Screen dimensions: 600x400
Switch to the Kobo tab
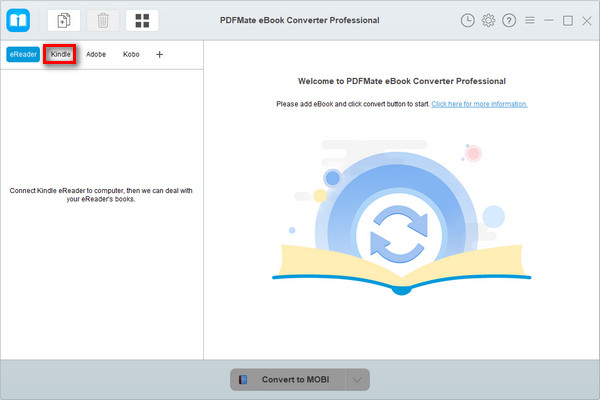click(x=131, y=54)
